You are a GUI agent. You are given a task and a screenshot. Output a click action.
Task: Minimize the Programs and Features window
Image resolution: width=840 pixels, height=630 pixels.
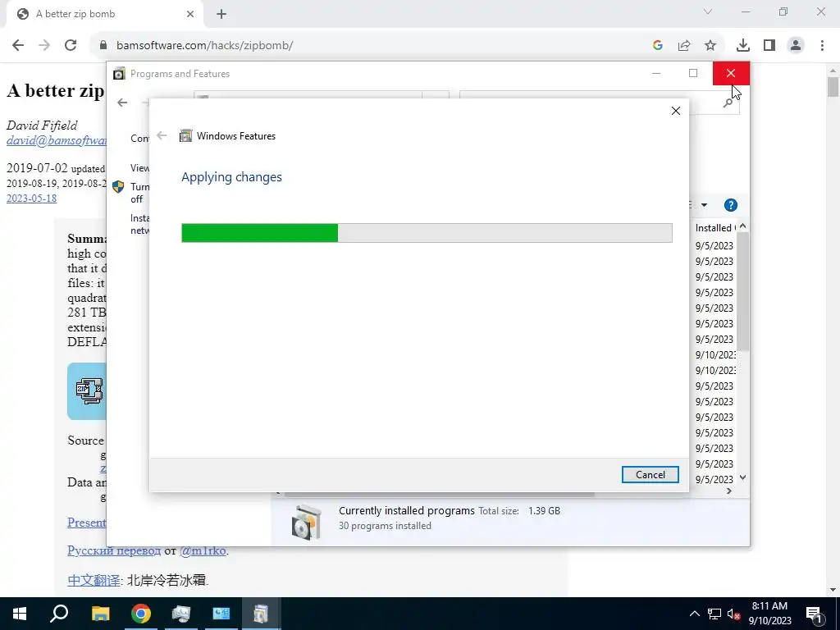(655, 73)
